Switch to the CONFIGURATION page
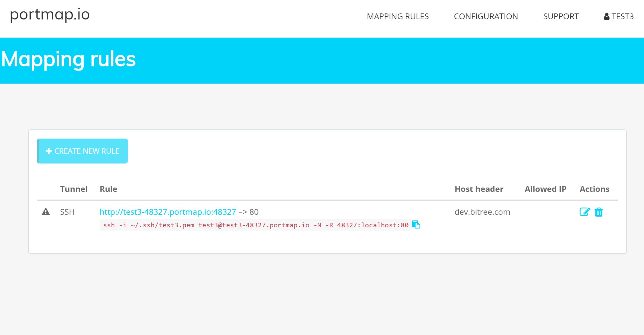The width and height of the screenshot is (644, 335). [x=486, y=17]
